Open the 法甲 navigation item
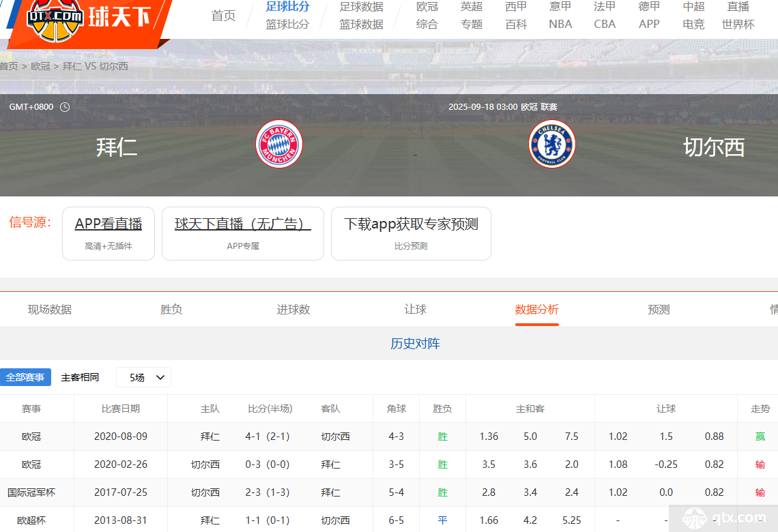 coord(605,6)
